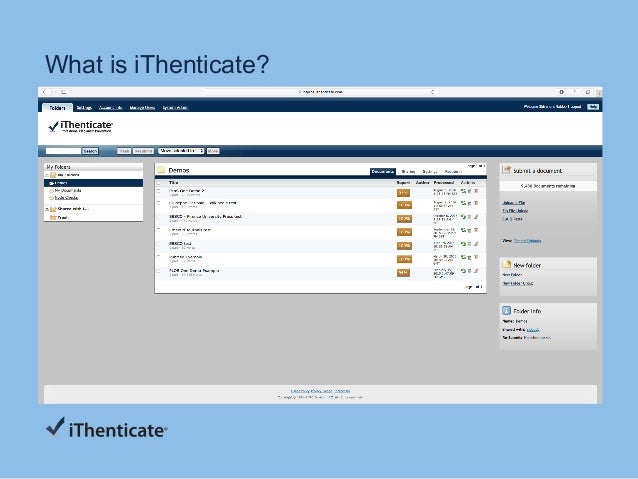This screenshot has height=479, width=638.
Task: Tick the checkbox for the second document
Action: 158,203
